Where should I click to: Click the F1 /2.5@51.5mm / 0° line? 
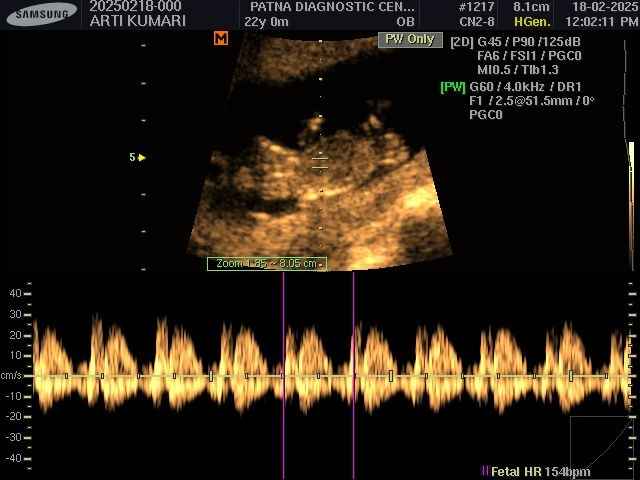(x=531, y=101)
